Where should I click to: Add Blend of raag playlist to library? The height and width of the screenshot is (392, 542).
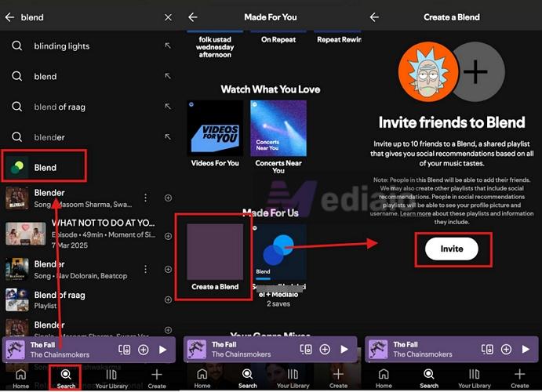pos(168,299)
